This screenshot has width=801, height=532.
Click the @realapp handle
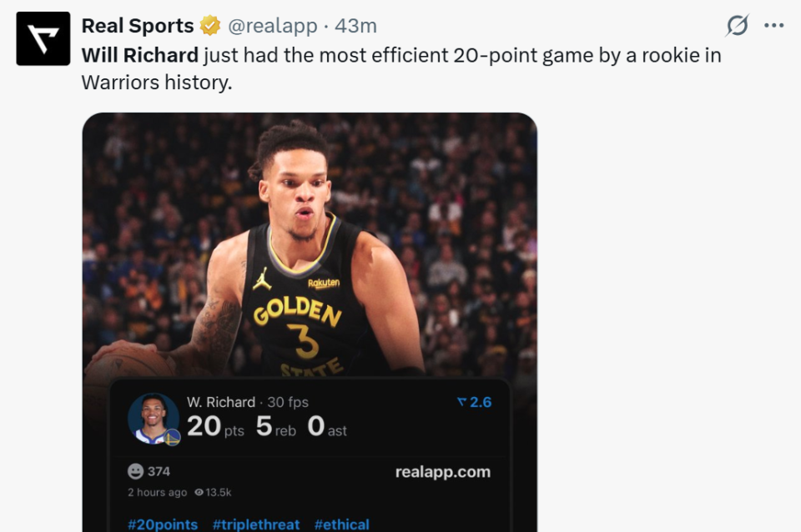tap(273, 27)
